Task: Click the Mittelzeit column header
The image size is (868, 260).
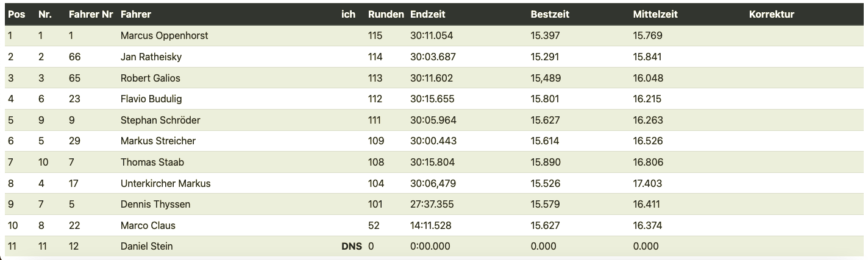Action: 655,14
